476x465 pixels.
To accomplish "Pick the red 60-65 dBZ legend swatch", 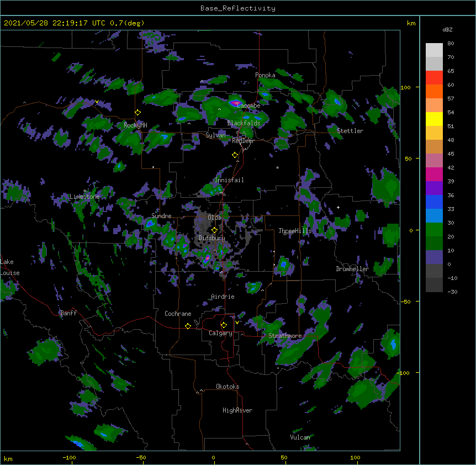I will [x=434, y=77].
